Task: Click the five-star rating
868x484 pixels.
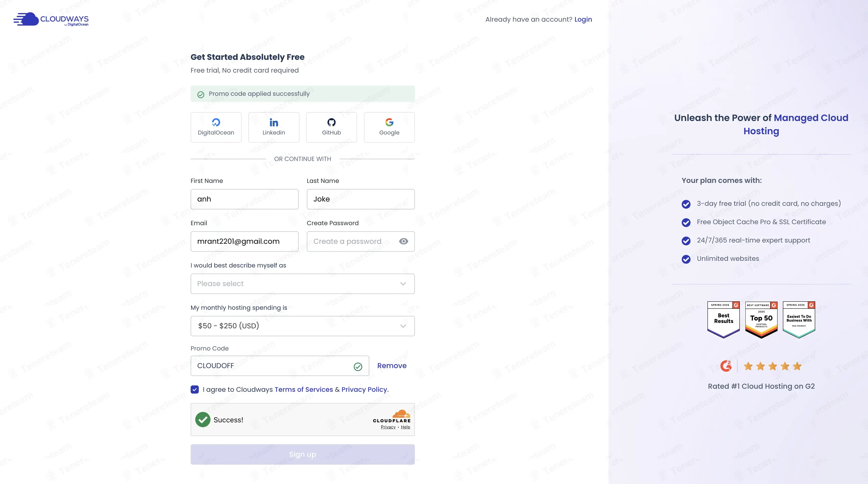Action: (773, 366)
